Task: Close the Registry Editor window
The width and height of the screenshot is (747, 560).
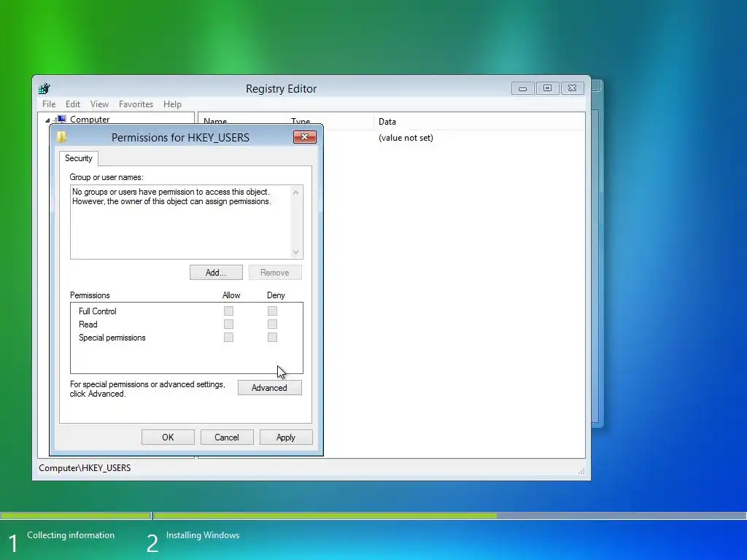Action: click(572, 88)
